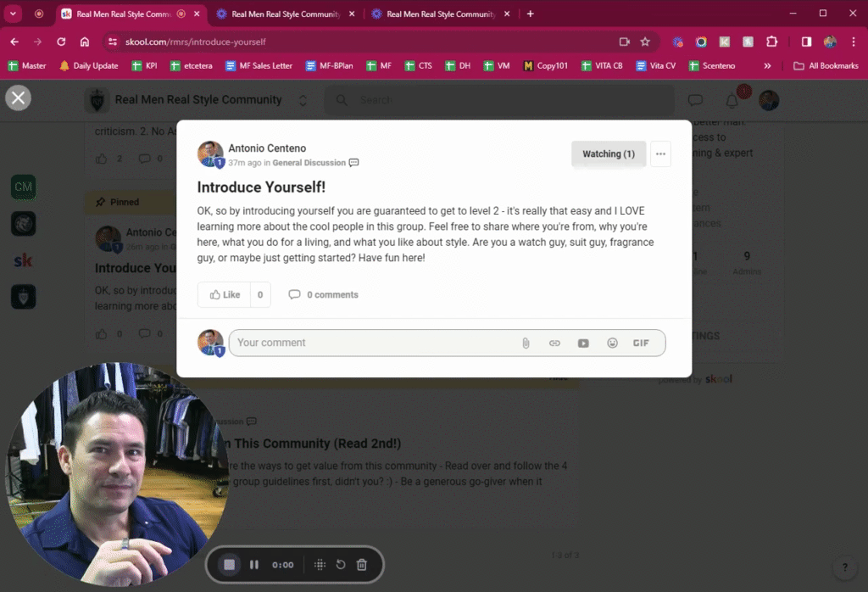Bookmark this page with the star icon

point(645,42)
